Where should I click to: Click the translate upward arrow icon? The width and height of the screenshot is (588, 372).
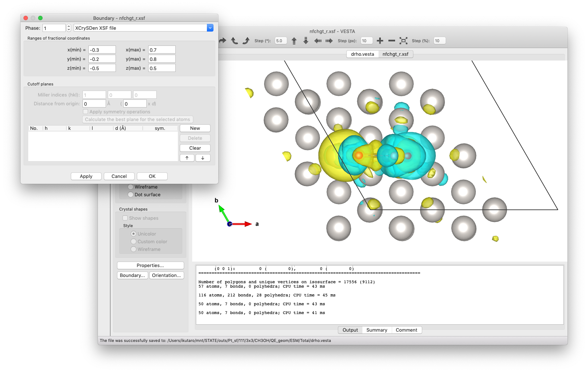pyautogui.click(x=294, y=41)
